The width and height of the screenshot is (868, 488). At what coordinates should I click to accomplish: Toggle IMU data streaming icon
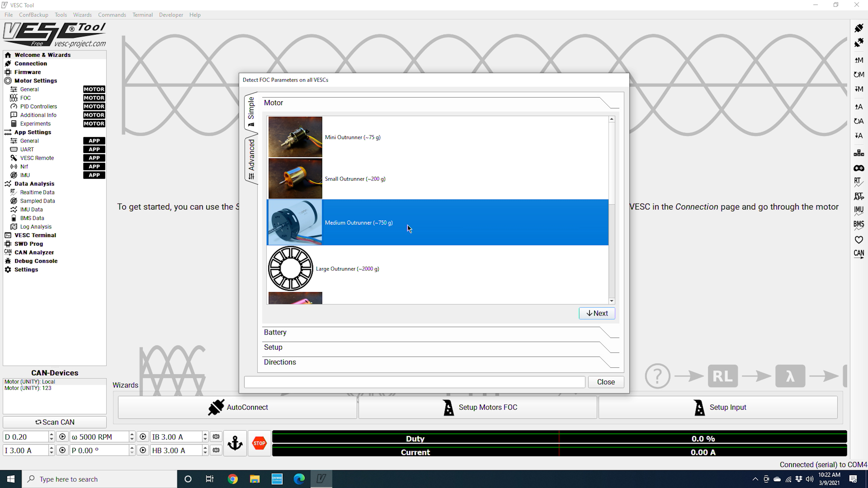pyautogui.click(x=859, y=211)
